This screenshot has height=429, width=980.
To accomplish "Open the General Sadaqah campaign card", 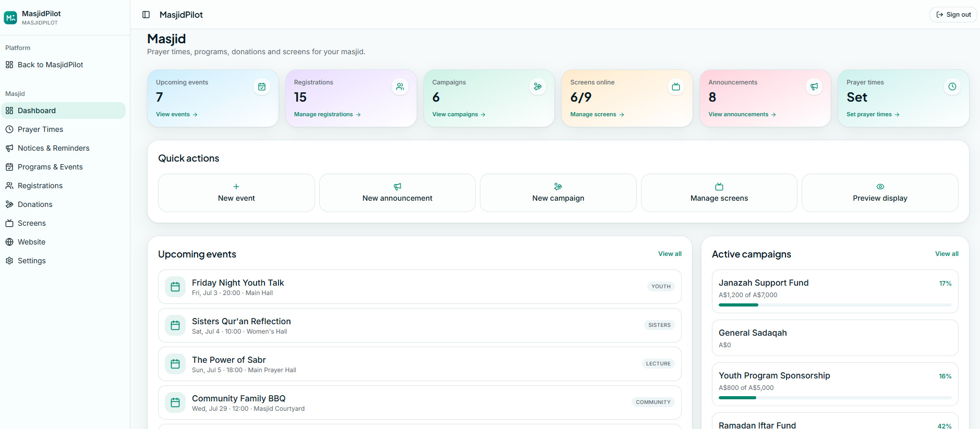I will 835,338.
